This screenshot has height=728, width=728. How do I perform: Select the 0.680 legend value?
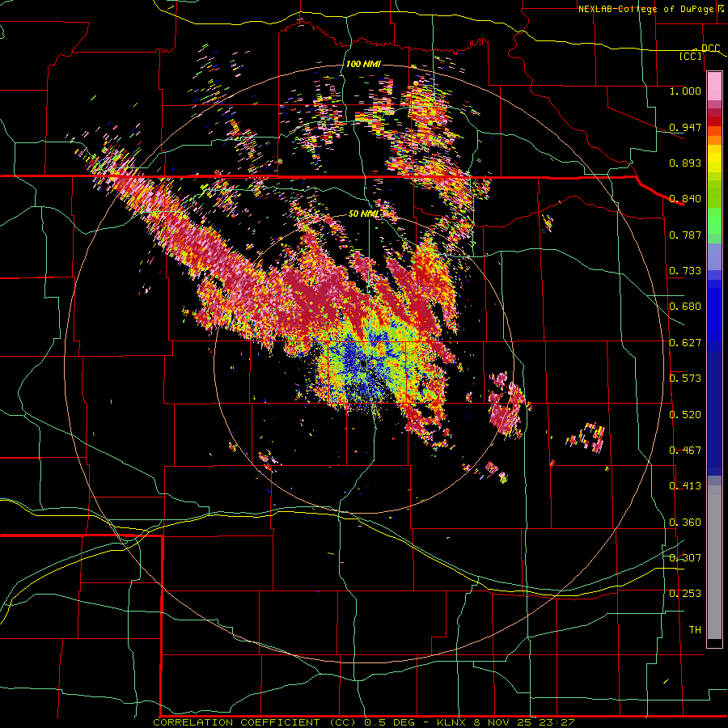click(x=685, y=307)
